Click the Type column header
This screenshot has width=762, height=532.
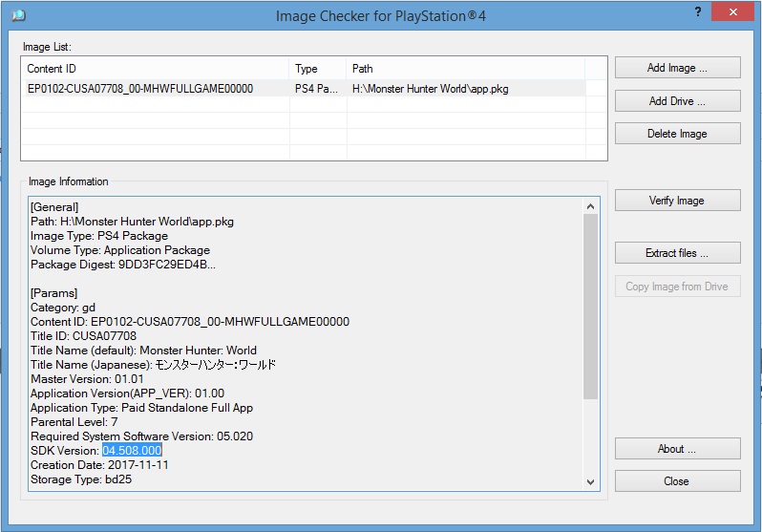(317, 69)
